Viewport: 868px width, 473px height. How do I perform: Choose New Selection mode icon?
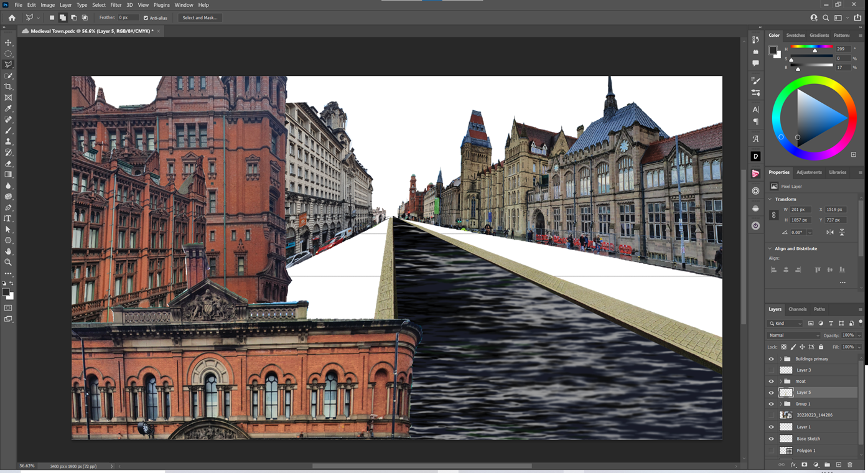pos(52,18)
